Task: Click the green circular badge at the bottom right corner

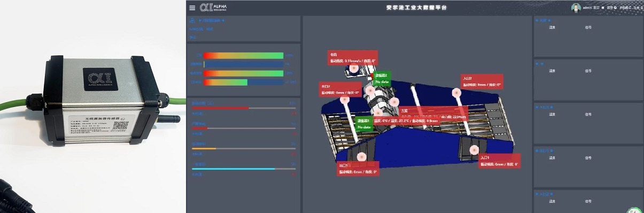Action: (x=634, y=211)
